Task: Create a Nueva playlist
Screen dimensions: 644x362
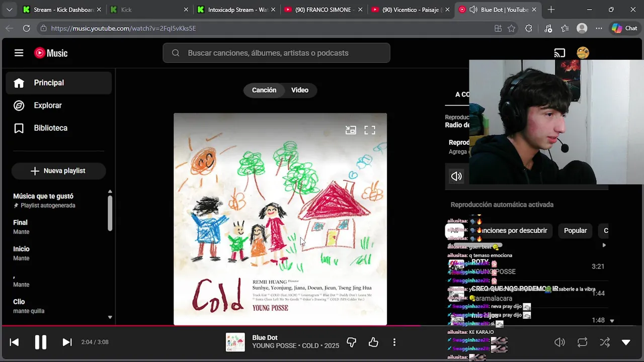Action: [58, 171]
